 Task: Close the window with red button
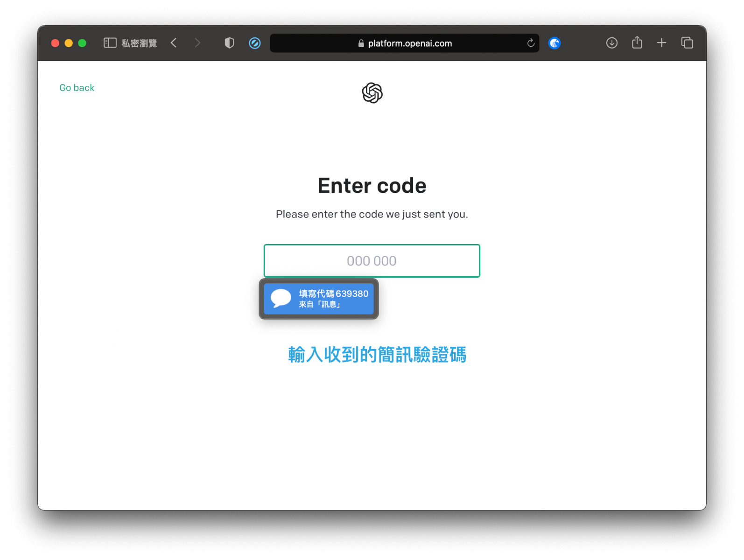[x=55, y=43]
